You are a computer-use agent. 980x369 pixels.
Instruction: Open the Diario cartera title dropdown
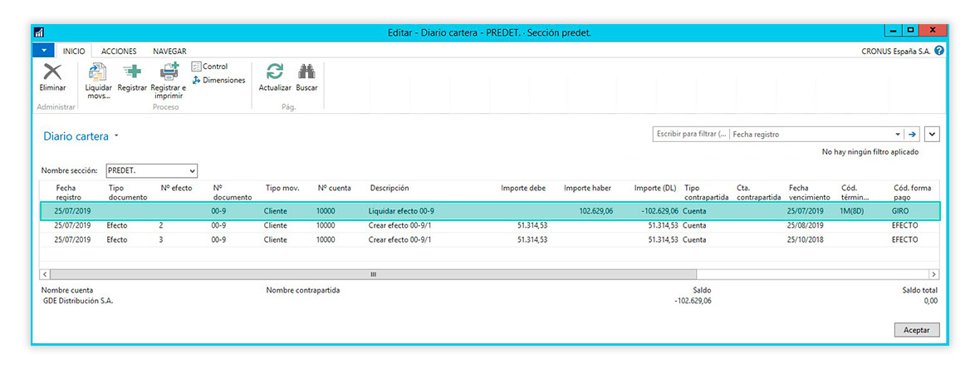[x=117, y=135]
